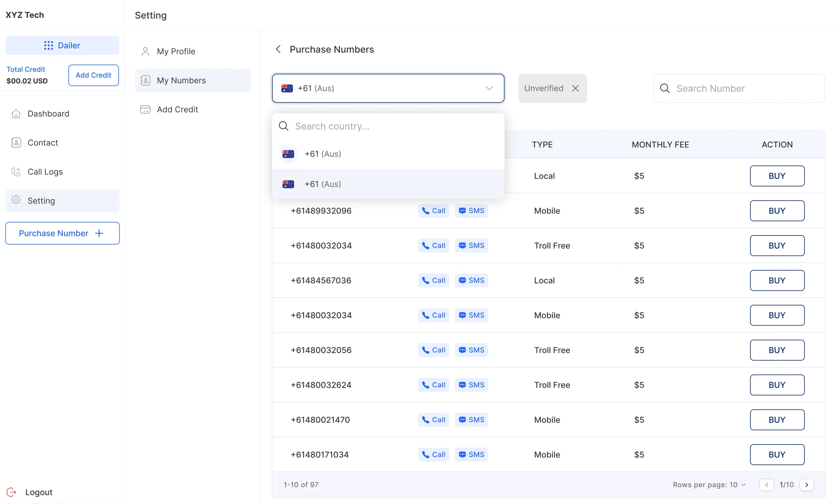Select Add Credit in settings menu
Screen dimensions: 837x504
[177, 109]
